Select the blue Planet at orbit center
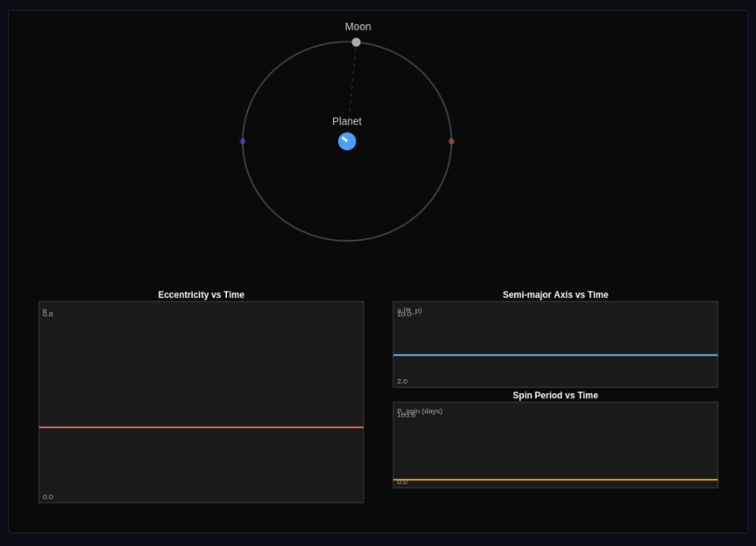756x546 pixels. (347, 141)
